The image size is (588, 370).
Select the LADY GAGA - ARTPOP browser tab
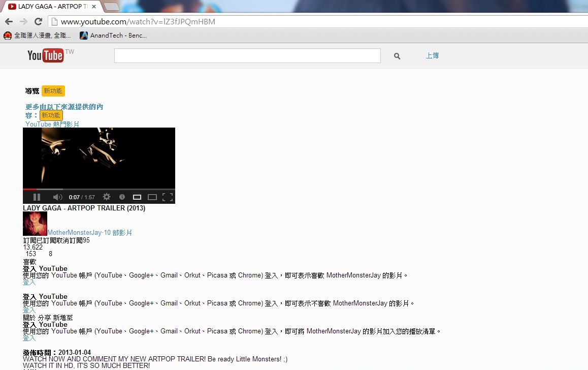click(x=52, y=7)
